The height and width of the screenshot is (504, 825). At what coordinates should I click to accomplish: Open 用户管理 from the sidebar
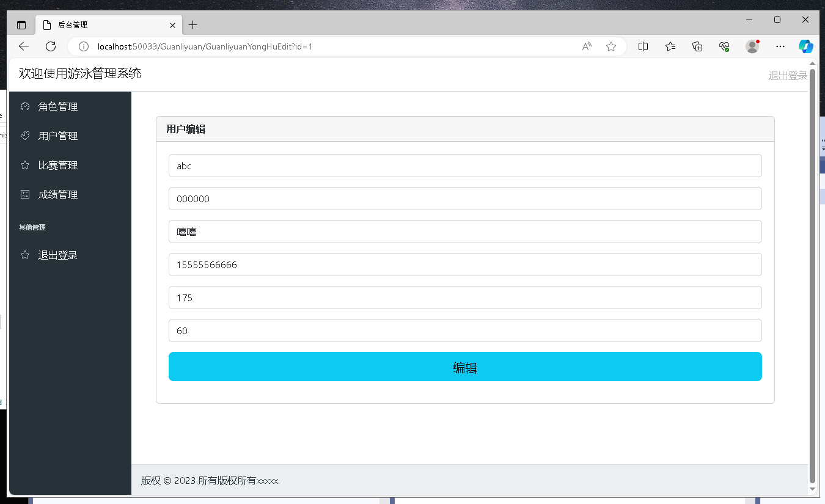click(58, 136)
